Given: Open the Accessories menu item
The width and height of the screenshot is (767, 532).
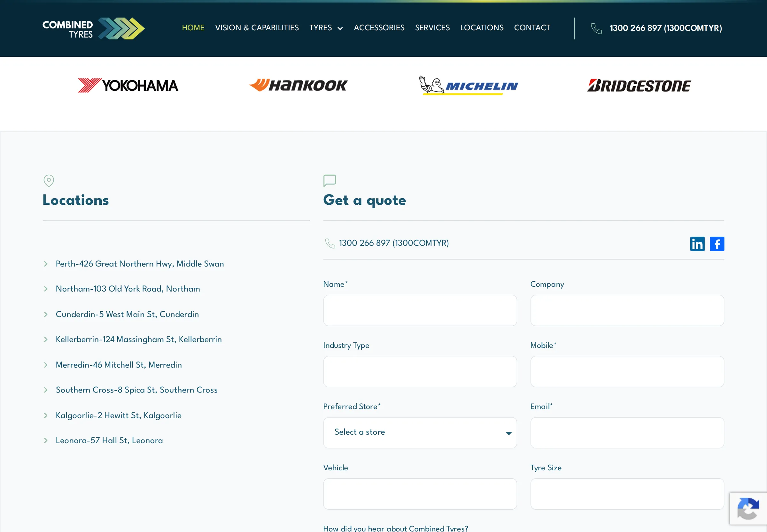Looking at the screenshot, I should pos(379,28).
